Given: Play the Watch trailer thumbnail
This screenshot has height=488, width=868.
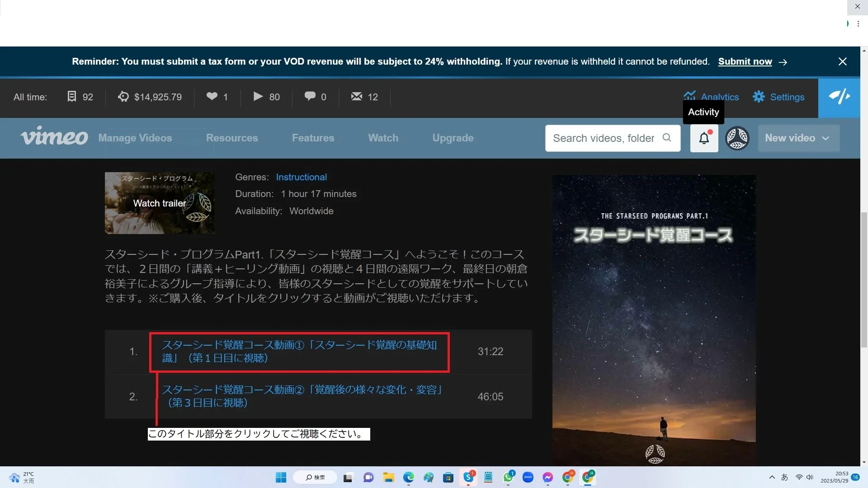Looking at the screenshot, I should [x=160, y=203].
